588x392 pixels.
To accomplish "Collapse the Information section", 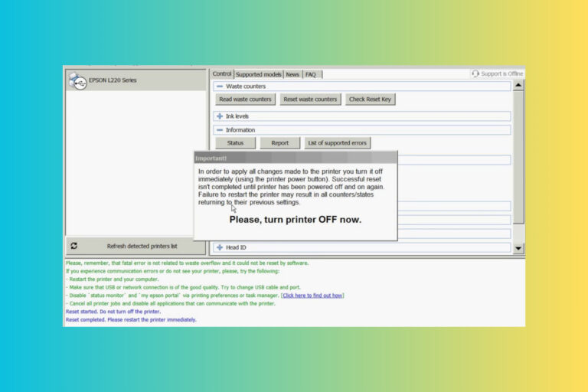I will [220, 130].
